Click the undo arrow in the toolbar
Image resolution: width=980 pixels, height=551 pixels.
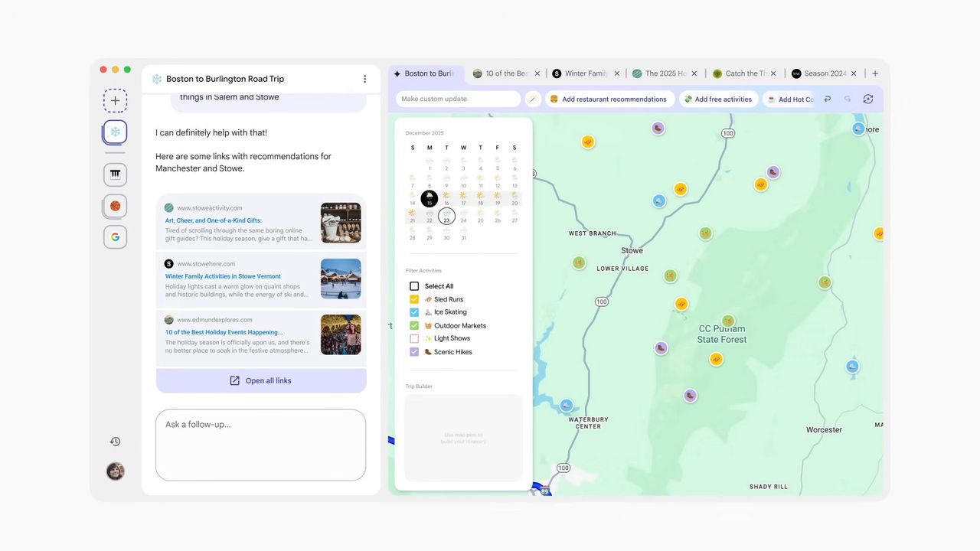click(x=827, y=99)
